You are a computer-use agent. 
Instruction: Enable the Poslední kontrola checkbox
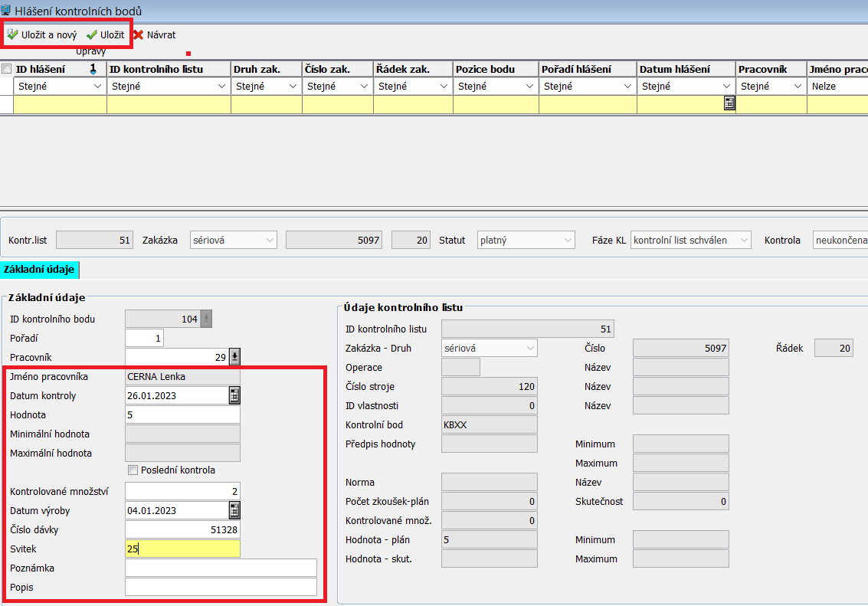point(133,470)
